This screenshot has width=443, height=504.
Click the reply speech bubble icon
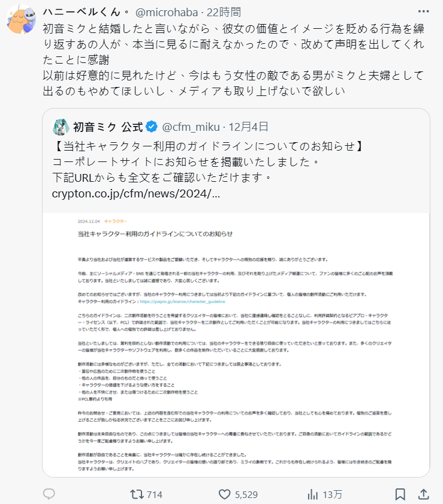pos(49,494)
